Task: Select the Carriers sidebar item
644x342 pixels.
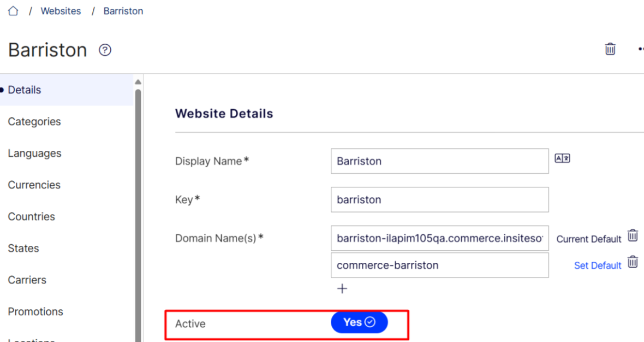Action: point(27,280)
